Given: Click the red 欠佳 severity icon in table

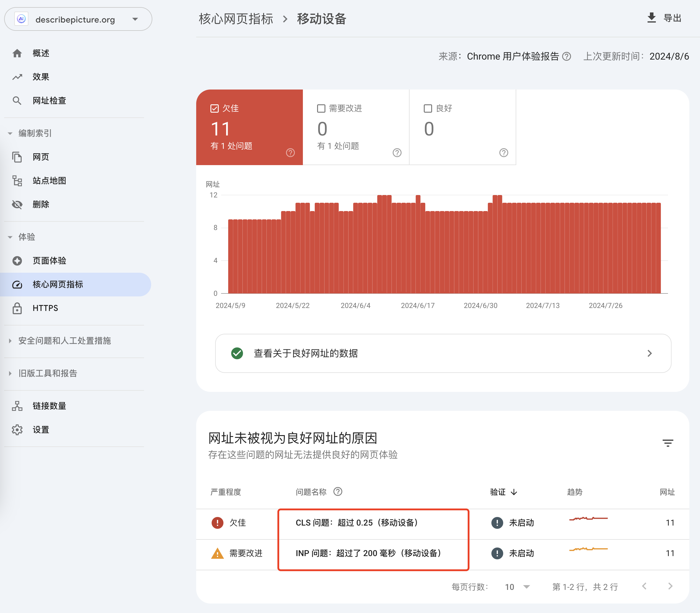Looking at the screenshot, I should coord(218,523).
